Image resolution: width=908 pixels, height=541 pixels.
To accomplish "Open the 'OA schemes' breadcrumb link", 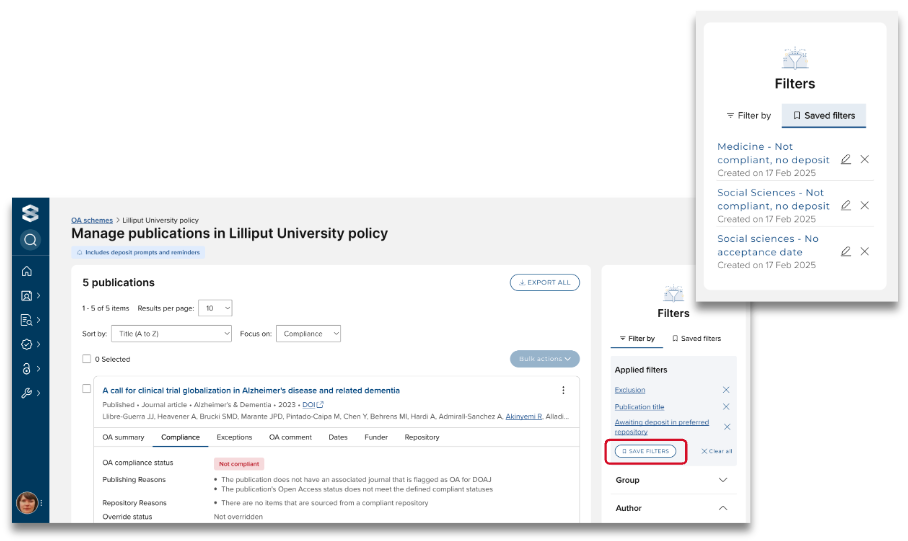I will [91, 220].
